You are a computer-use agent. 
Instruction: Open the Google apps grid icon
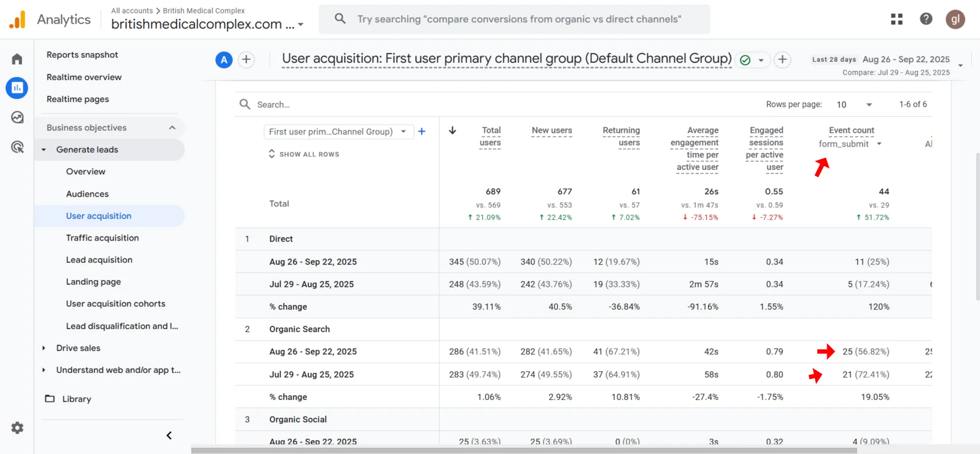(896, 19)
